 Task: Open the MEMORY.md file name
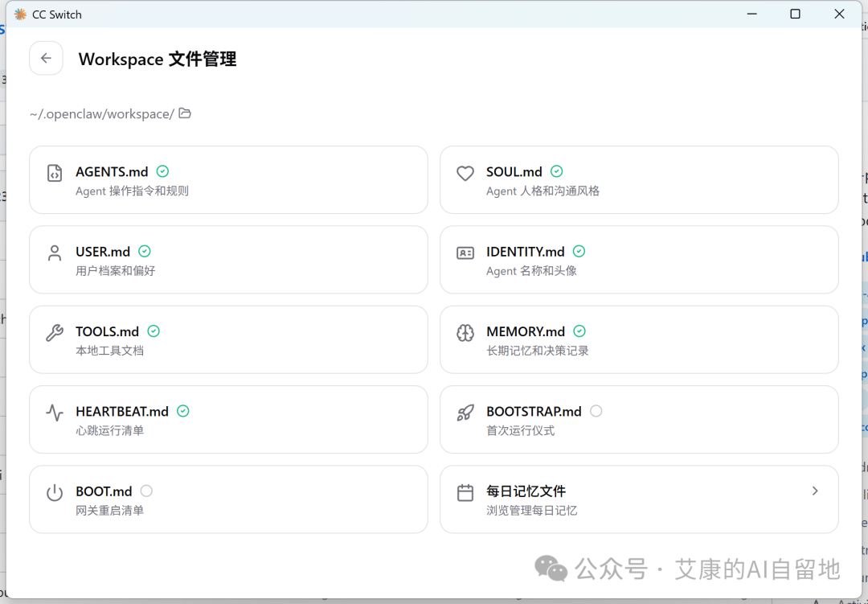(526, 331)
